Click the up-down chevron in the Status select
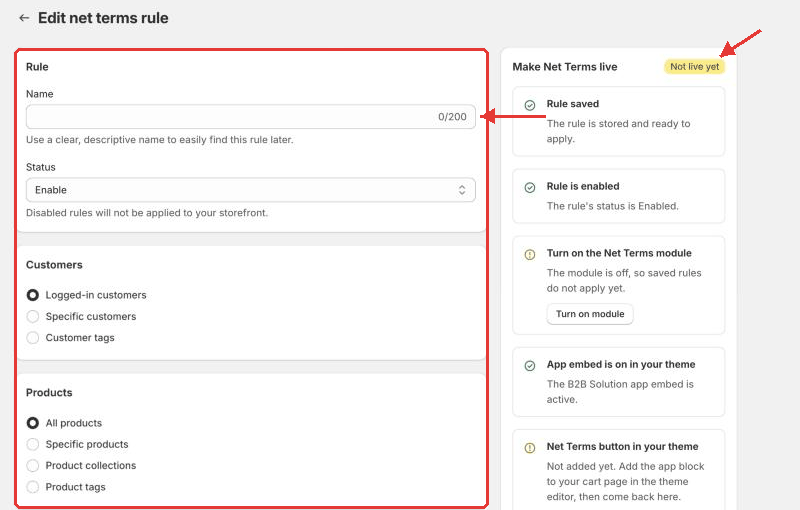Viewport: 800px width, 510px height. click(462, 190)
